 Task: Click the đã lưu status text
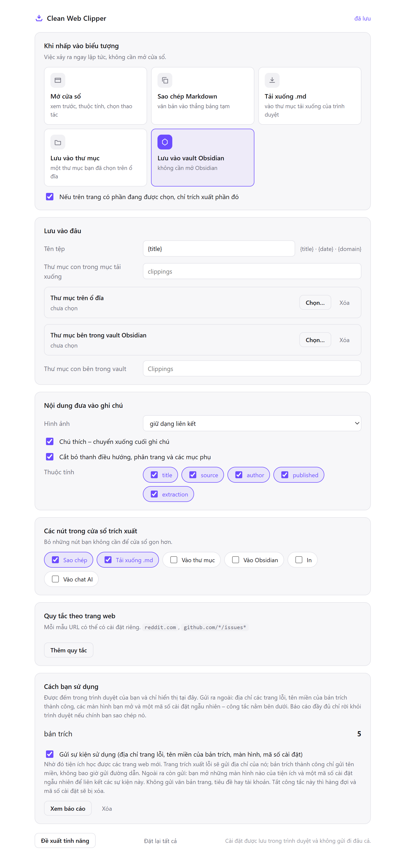[362, 19]
